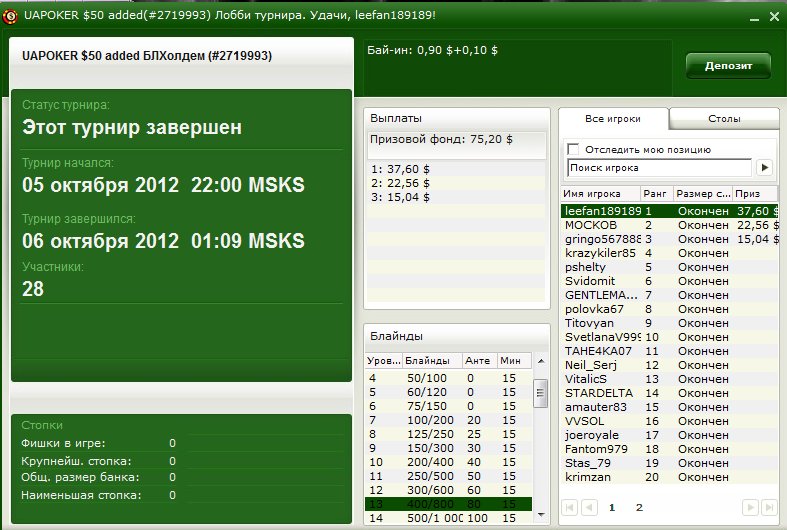The width and height of the screenshot is (787, 530).
Task: Go to previous players page arrow
Action: tap(589, 508)
